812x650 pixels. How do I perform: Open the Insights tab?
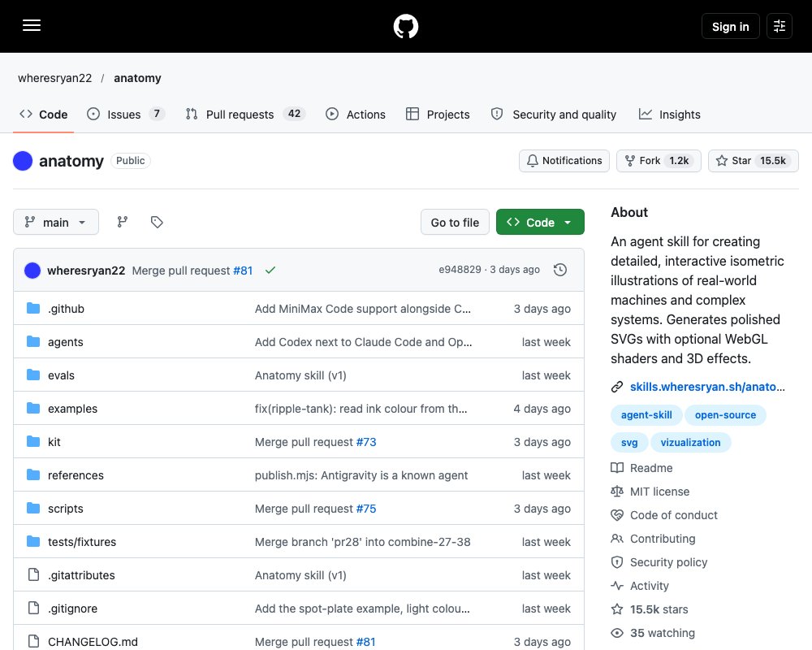pyautogui.click(x=670, y=114)
